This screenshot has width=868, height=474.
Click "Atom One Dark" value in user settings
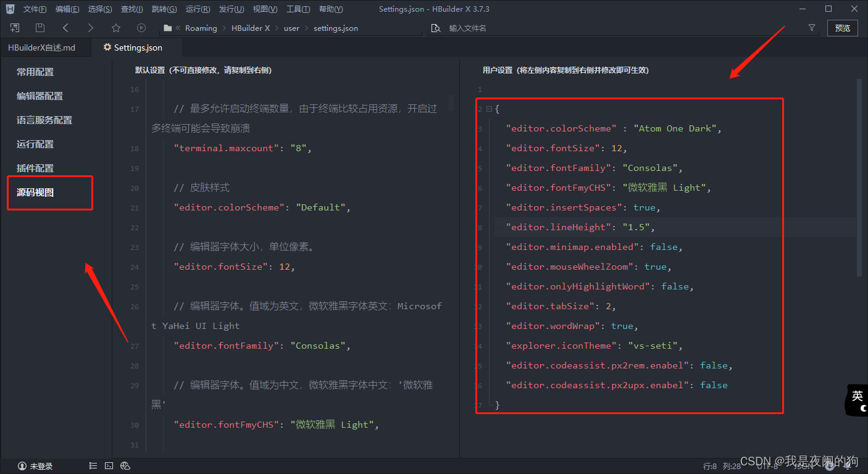coord(675,128)
